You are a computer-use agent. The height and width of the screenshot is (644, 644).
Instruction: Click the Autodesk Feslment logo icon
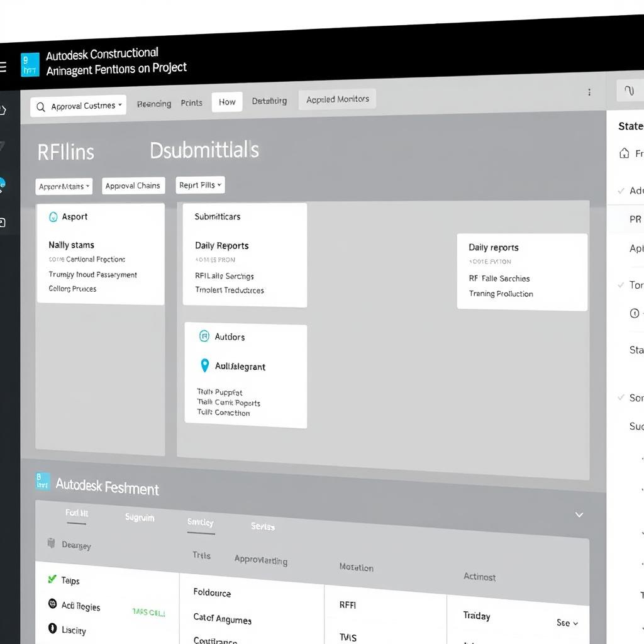(x=43, y=481)
